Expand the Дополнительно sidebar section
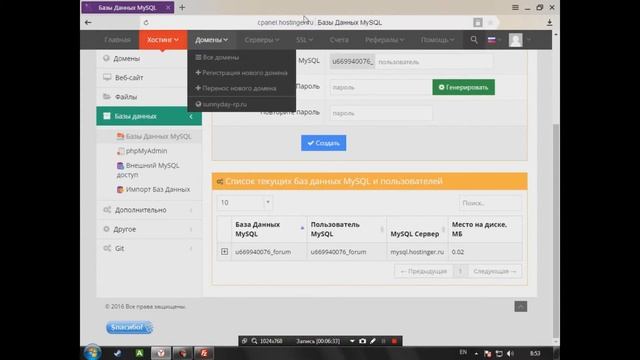Screen dimensions: 640x360 point(149,210)
